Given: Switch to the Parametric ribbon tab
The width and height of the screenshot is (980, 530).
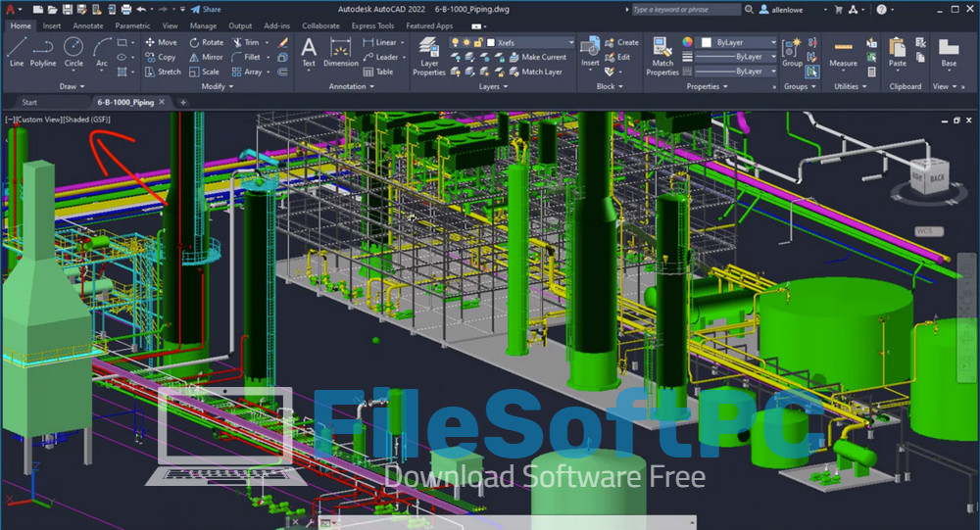Looking at the screenshot, I should click(x=132, y=25).
